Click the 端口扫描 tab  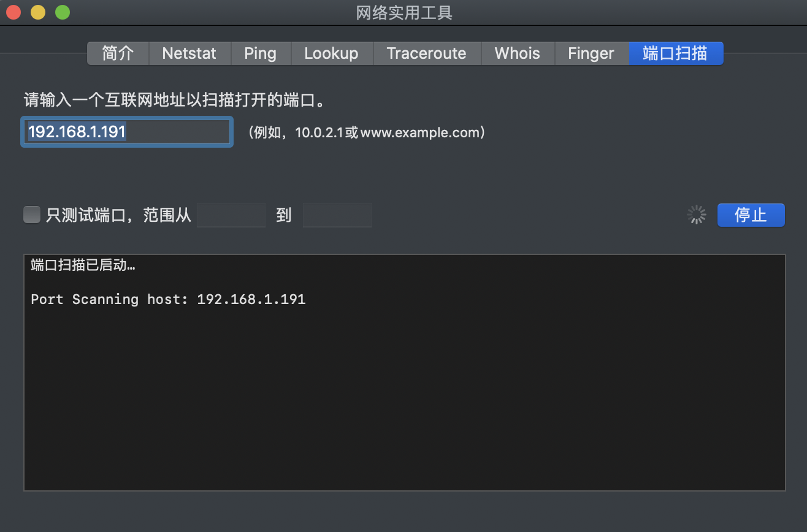point(675,53)
